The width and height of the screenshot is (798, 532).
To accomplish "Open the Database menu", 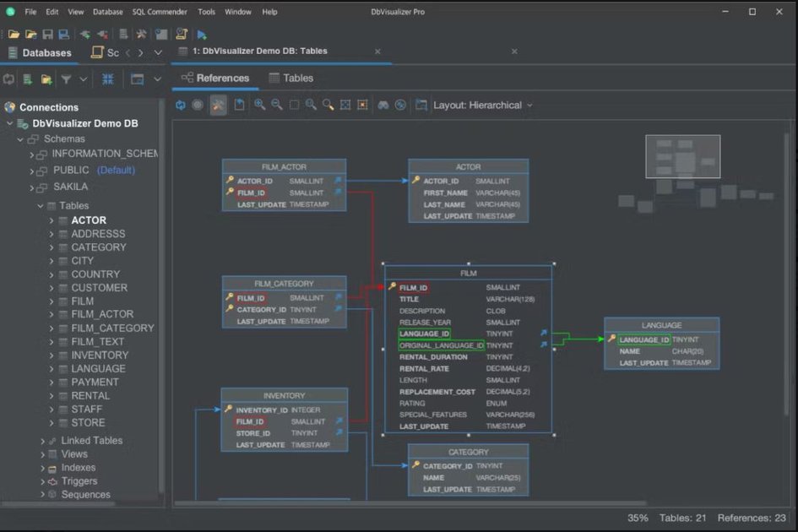I will pyautogui.click(x=108, y=11).
